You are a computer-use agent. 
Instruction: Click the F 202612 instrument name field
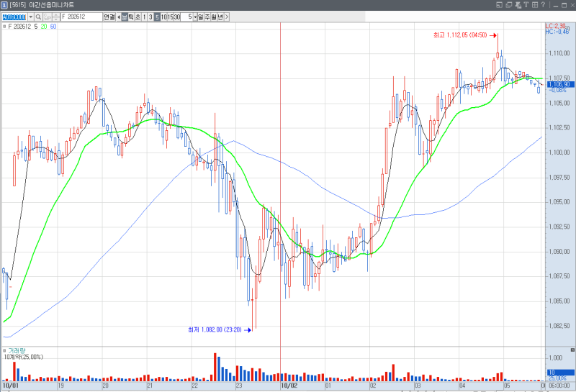pyautogui.click(x=81, y=17)
